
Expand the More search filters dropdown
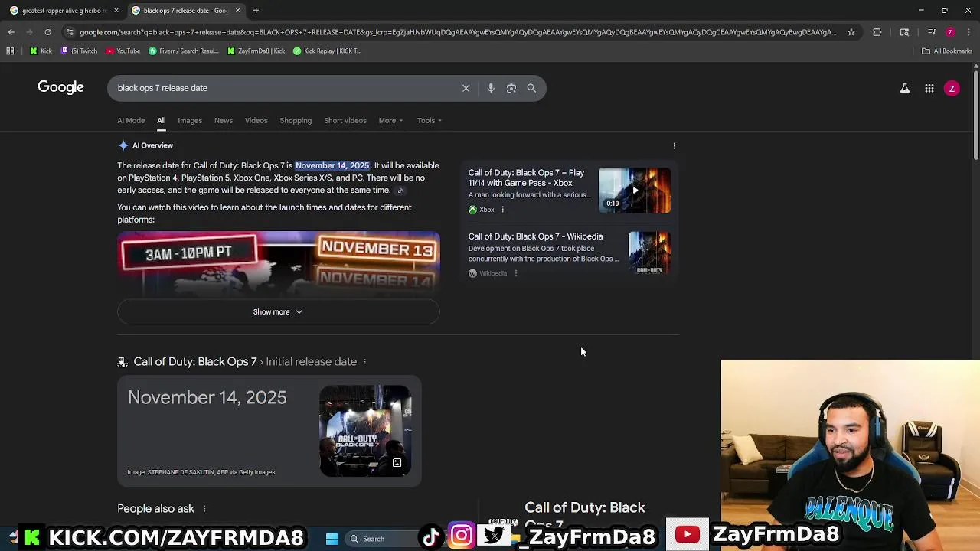[390, 120]
